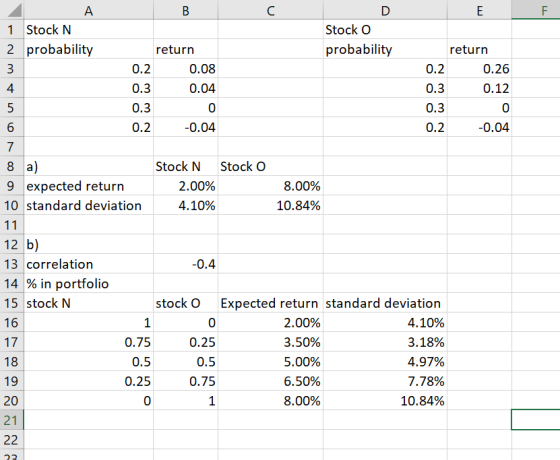This screenshot has width=560, height=460.
Task: Select column B header
Action: click(x=186, y=10)
